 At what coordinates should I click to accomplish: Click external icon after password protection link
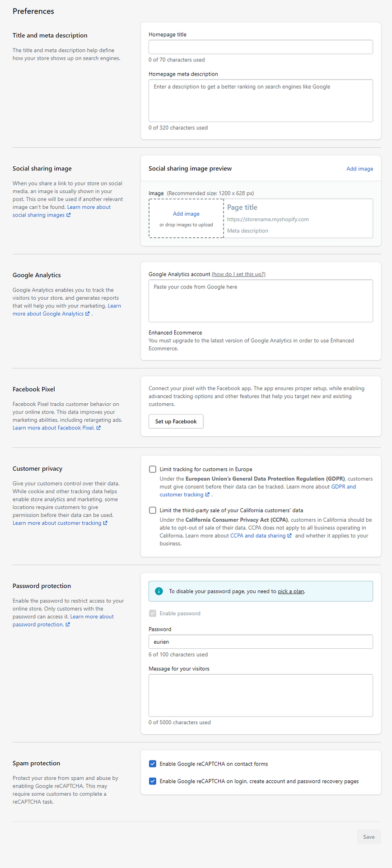[68, 625]
